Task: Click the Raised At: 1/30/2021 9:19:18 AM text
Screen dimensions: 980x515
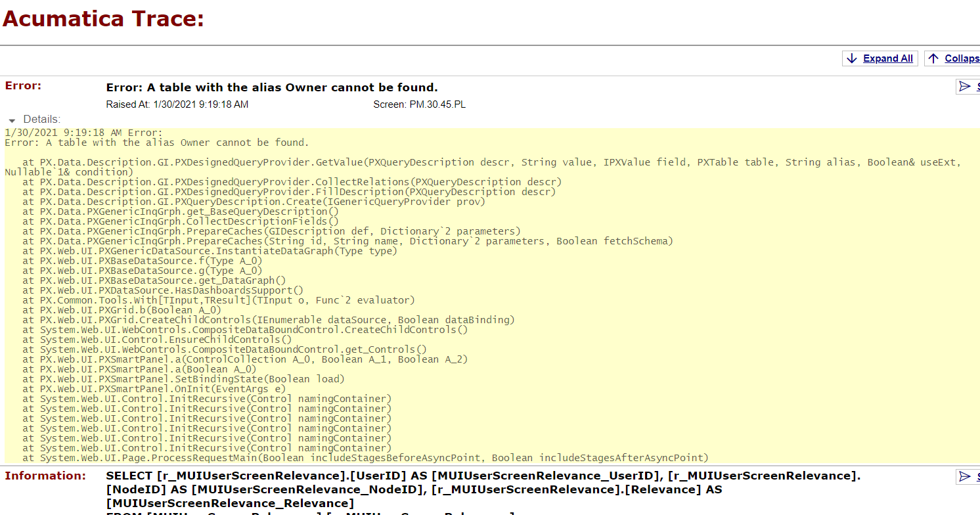Action: coord(177,104)
